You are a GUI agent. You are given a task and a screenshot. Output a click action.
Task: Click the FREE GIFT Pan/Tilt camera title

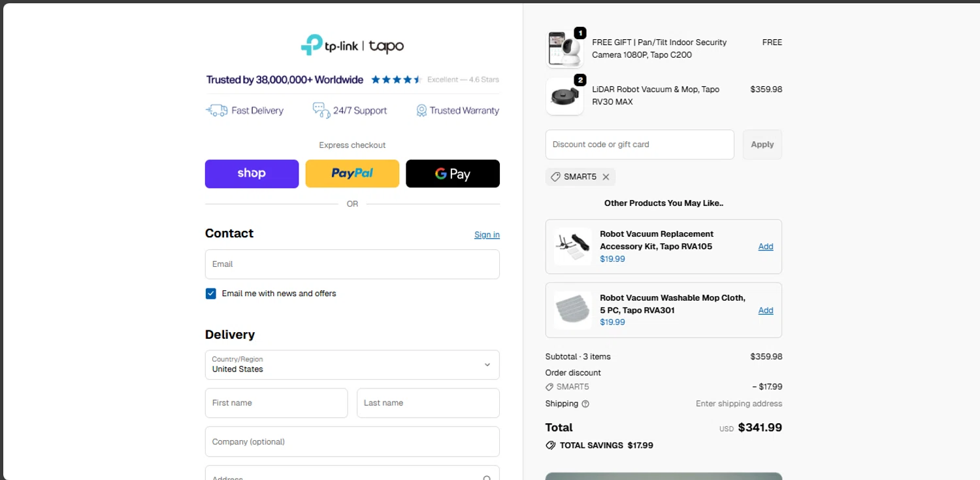point(659,48)
